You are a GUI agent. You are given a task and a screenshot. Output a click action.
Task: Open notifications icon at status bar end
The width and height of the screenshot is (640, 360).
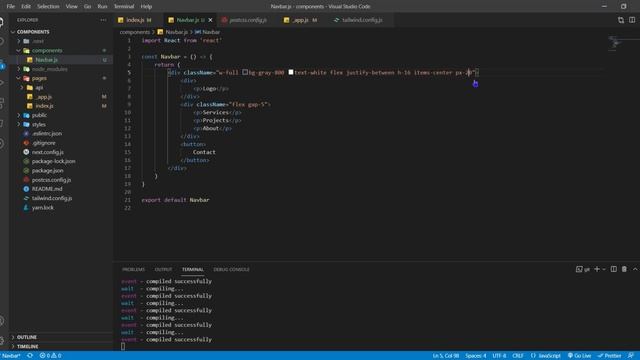point(631,356)
